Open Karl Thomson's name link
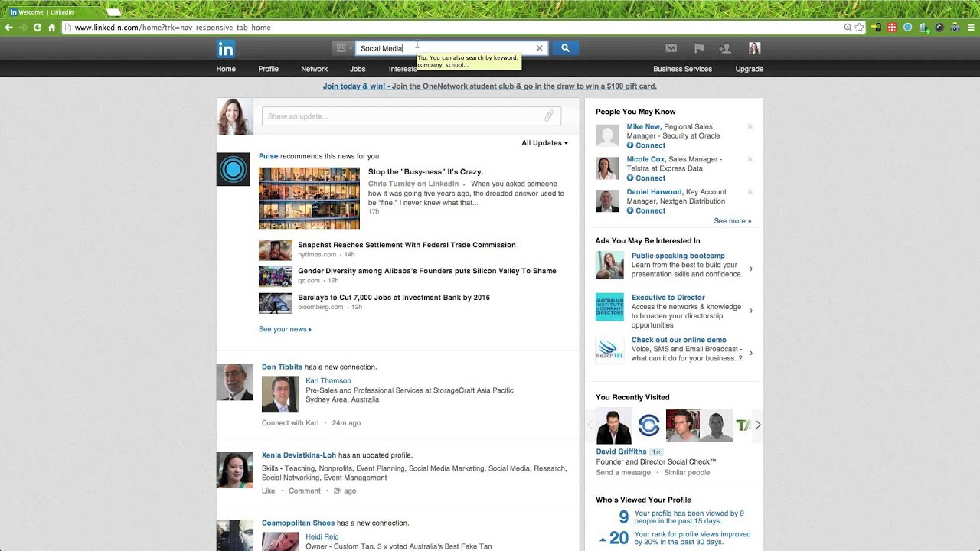The height and width of the screenshot is (551, 980). click(328, 381)
